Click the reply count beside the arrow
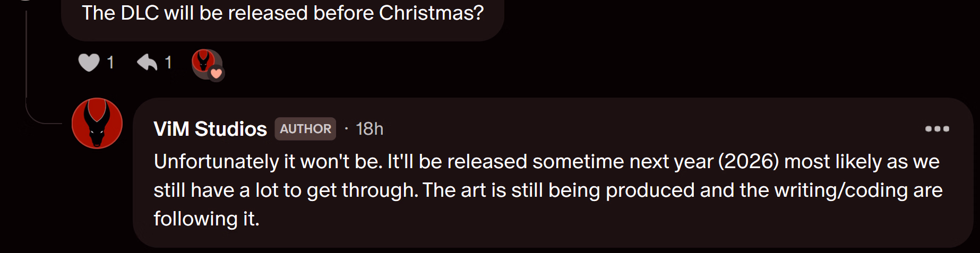Screen dimensions: 980x253 168,63
